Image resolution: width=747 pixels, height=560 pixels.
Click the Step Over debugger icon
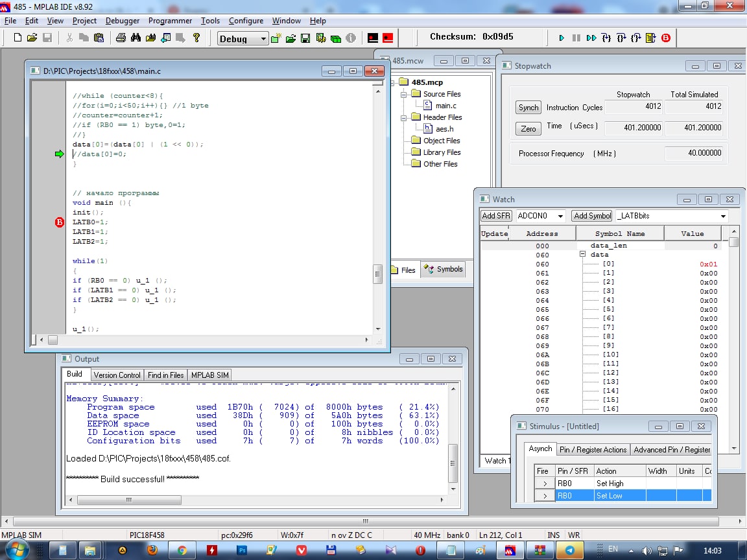pos(621,38)
